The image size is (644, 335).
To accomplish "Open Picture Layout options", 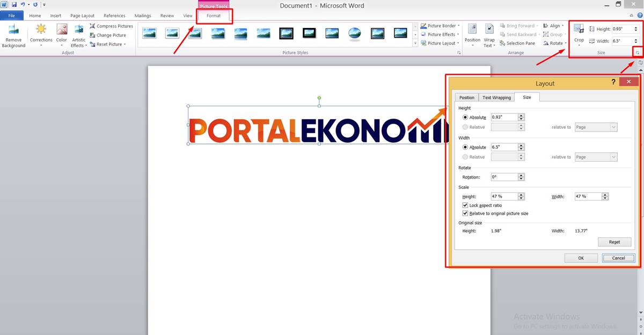I will coord(440,43).
